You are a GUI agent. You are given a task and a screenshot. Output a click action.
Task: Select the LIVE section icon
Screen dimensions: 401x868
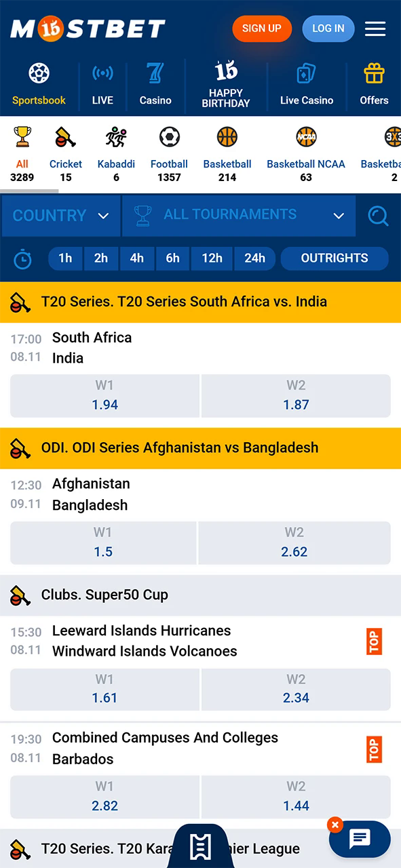tap(102, 82)
